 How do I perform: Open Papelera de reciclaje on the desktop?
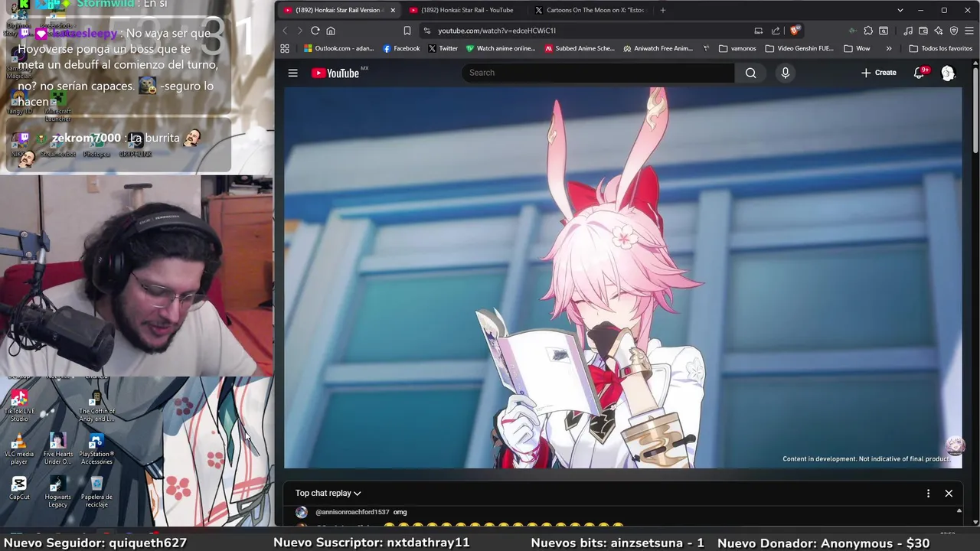(96, 492)
